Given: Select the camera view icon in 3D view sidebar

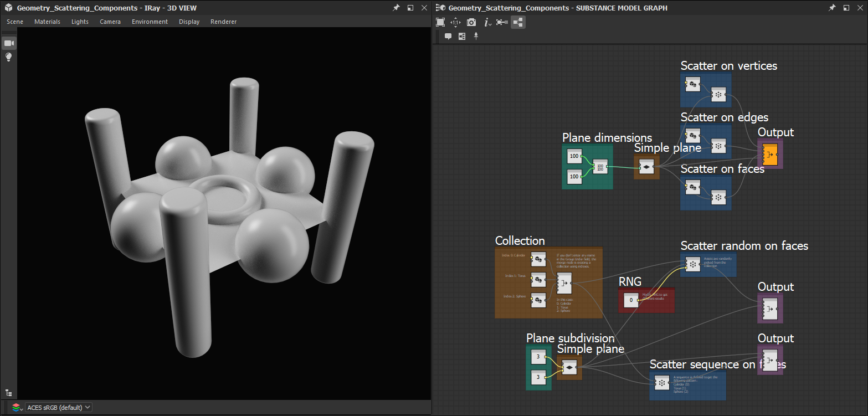Looking at the screenshot, I should (x=8, y=43).
